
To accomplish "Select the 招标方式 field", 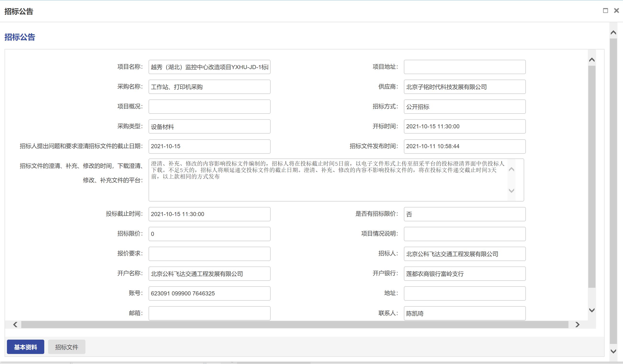I will pyautogui.click(x=465, y=107).
